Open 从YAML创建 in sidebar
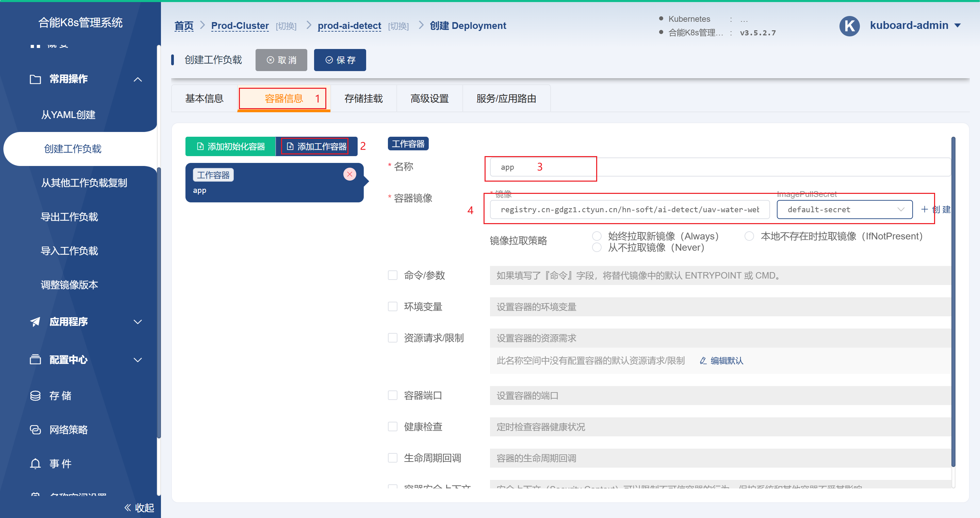 (68, 115)
